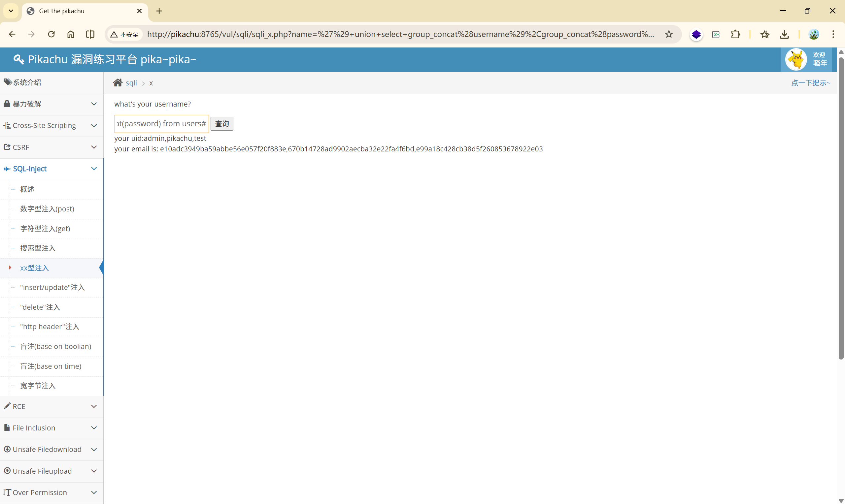This screenshot has width=845, height=504.
Task: Open 字符型注入(get) sidebar item
Action: [x=45, y=229]
